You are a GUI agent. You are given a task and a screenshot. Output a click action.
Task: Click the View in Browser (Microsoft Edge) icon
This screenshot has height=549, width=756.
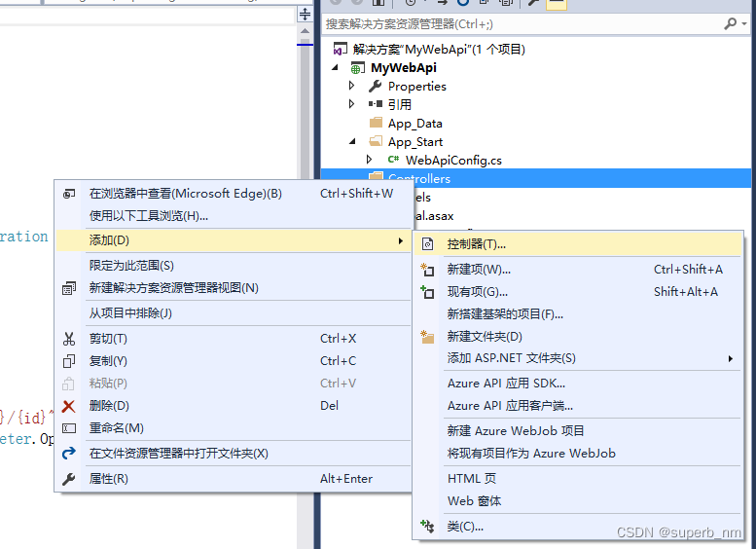click(68, 194)
